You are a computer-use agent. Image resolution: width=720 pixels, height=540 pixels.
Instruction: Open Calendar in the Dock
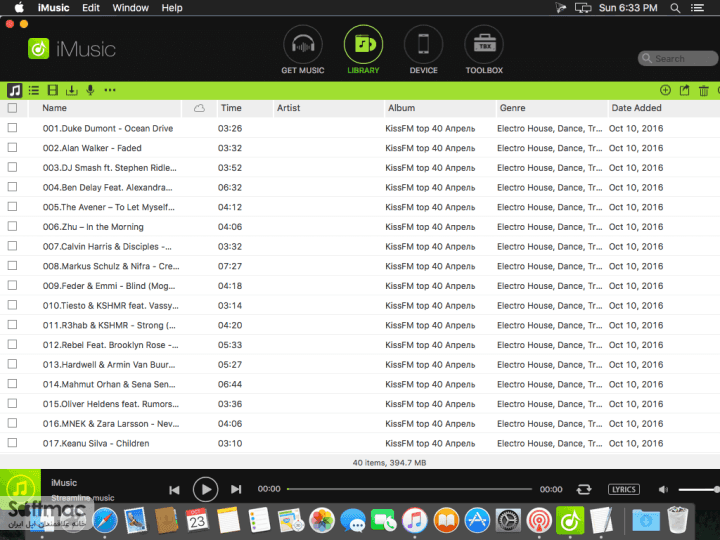[x=197, y=521]
